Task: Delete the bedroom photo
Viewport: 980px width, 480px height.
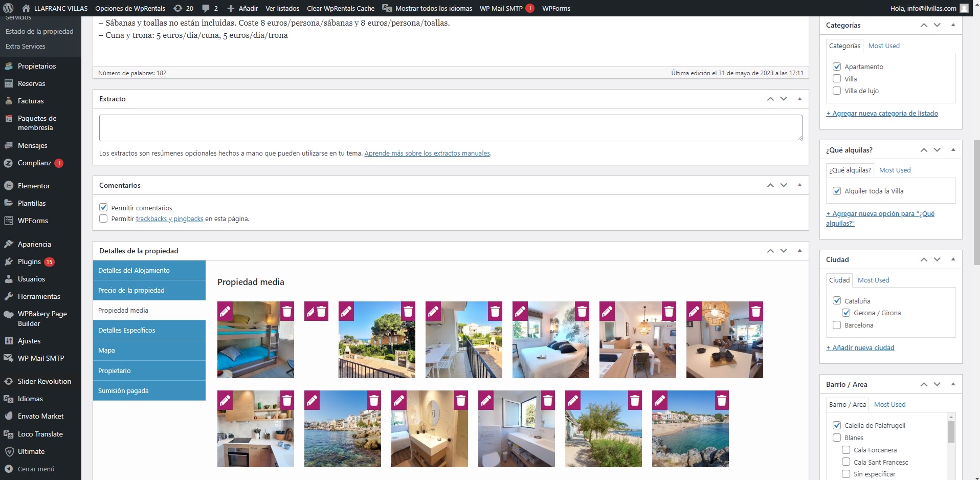Action: coord(582,311)
